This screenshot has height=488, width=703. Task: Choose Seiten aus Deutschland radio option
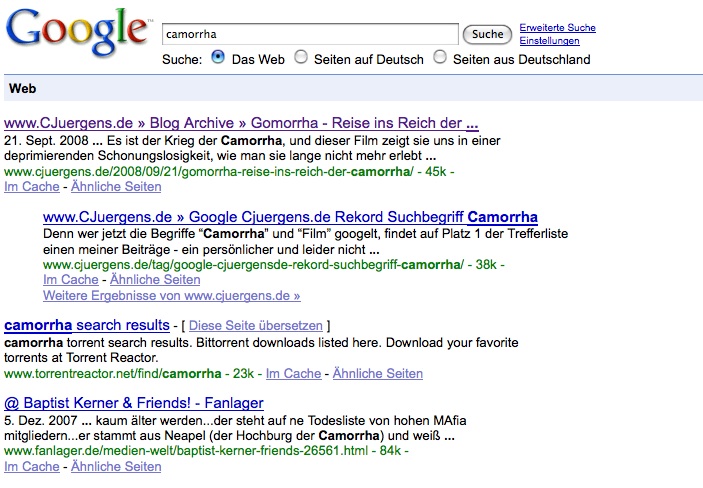click(x=440, y=57)
